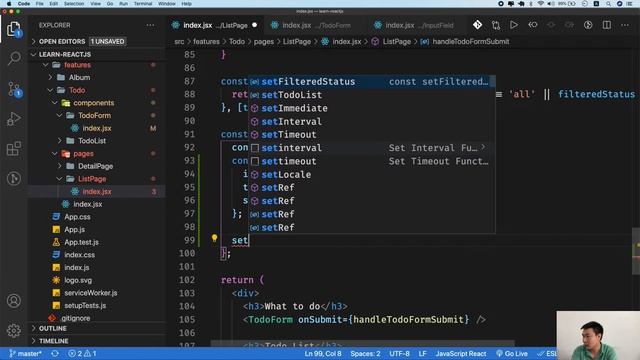Image resolution: width=640 pixels, height=360 pixels.
Task: Open the Search view in activity bar
Action: tap(14, 58)
